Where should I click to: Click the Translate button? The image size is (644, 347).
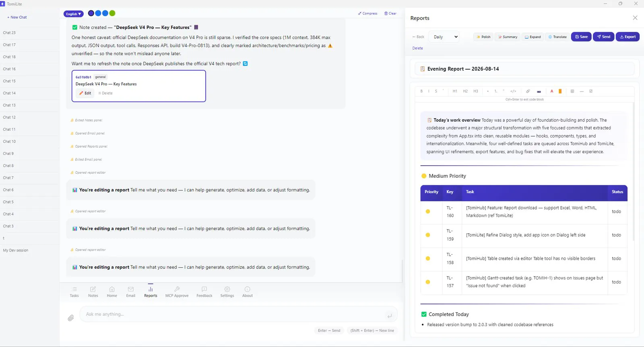(557, 37)
